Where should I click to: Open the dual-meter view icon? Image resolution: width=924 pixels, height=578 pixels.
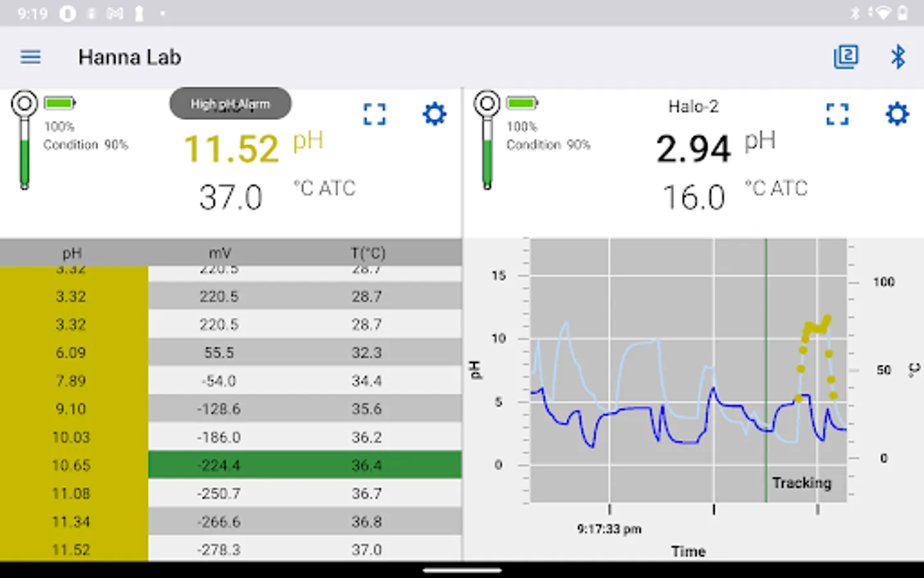coord(846,57)
